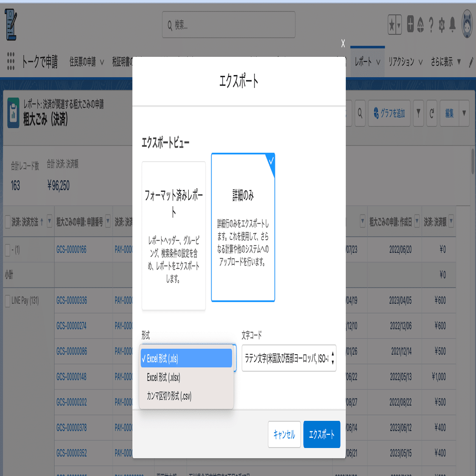The width and height of the screenshot is (476, 476).
Task: Click the amount cell ¥1,000
Action: pos(439,377)
